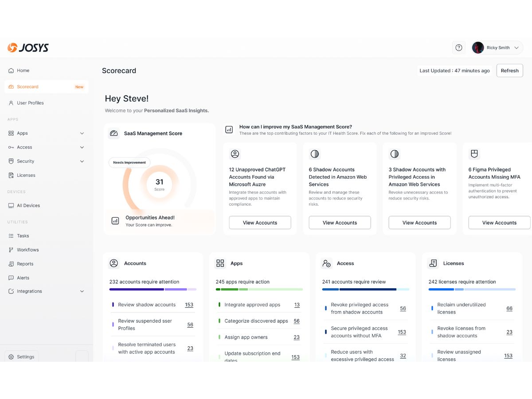Click the Alerts chat icon
This screenshot has width=532, height=399.
click(x=11, y=278)
